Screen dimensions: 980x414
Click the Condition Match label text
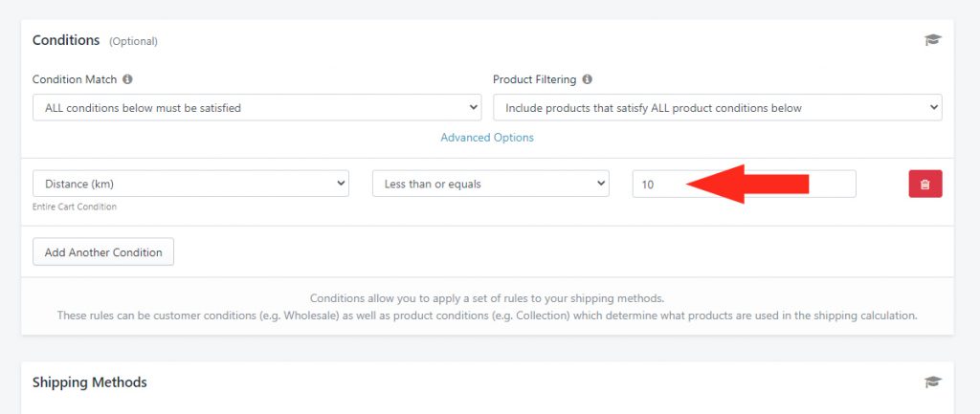coord(75,79)
